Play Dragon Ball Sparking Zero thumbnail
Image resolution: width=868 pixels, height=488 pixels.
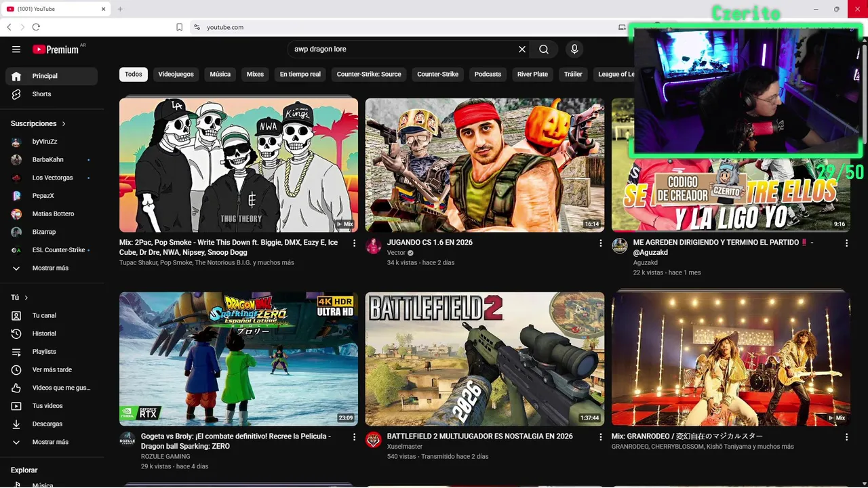pyautogui.click(x=239, y=359)
